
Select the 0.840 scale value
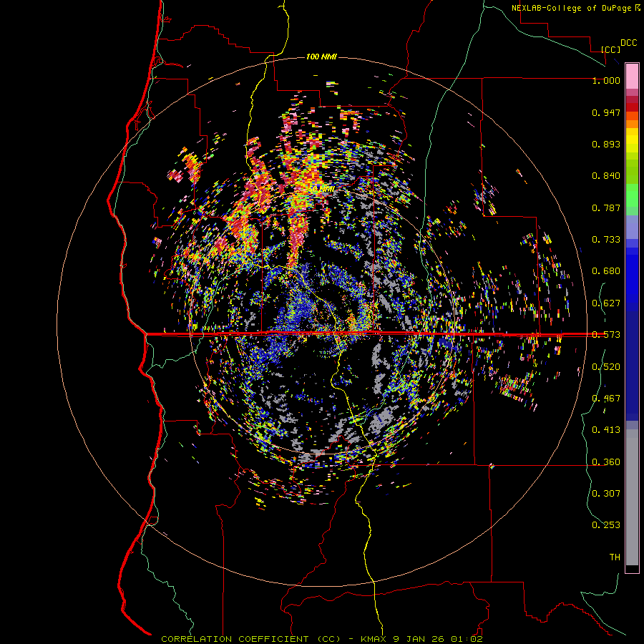[606, 176]
